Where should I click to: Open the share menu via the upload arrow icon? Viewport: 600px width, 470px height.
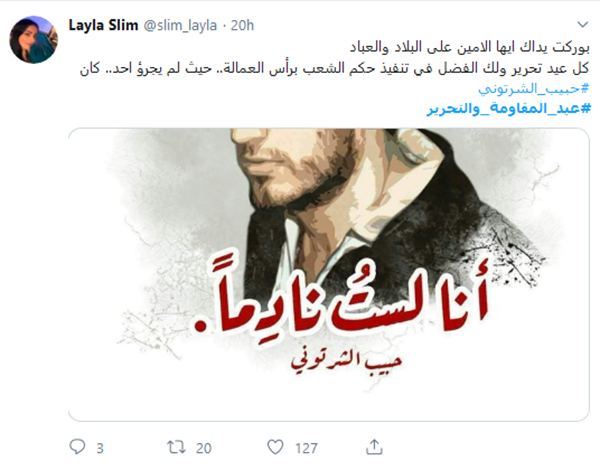374,447
